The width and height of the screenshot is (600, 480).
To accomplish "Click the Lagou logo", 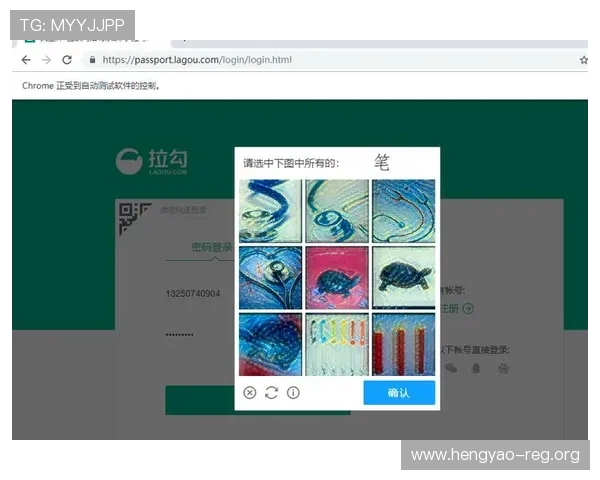I will click(x=152, y=162).
